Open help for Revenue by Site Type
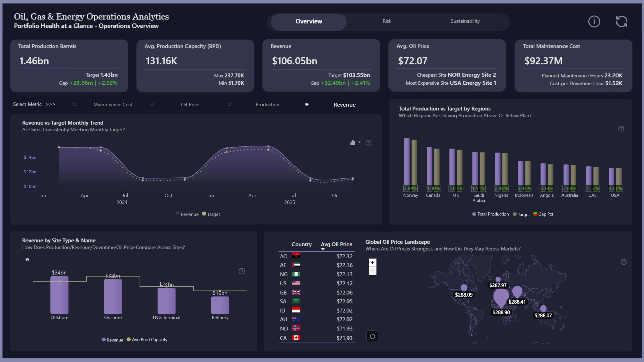Image resolution: width=644 pixels, height=362 pixels. click(x=241, y=271)
